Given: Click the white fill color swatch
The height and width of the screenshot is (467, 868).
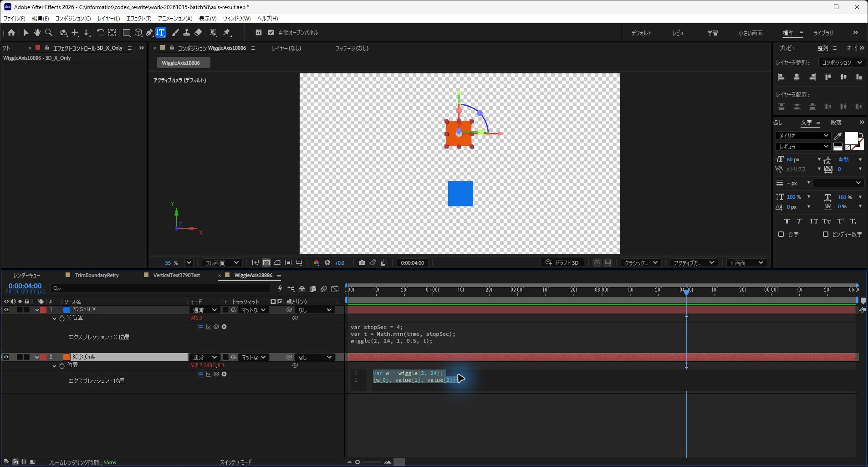Looking at the screenshot, I should tap(851, 138).
